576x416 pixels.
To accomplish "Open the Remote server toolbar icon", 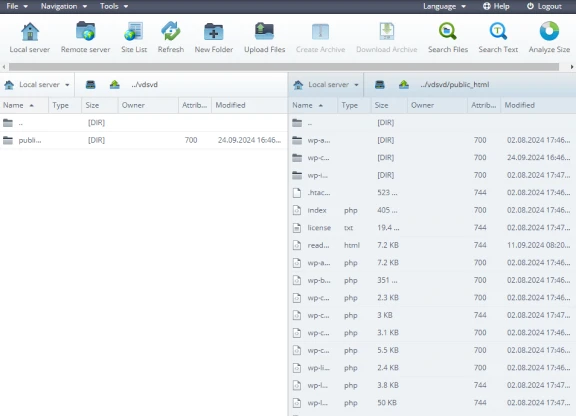I will pyautogui.click(x=86, y=31).
